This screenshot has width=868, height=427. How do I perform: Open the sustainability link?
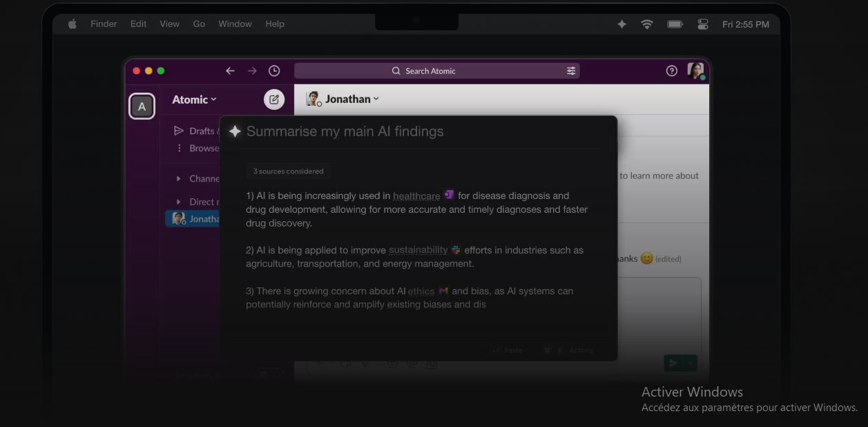[x=418, y=250]
